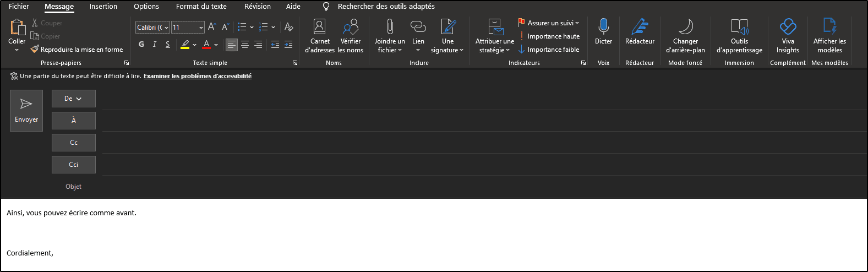Increase indent icon
Viewport: 868px width, 272px height.
pyautogui.click(x=288, y=45)
